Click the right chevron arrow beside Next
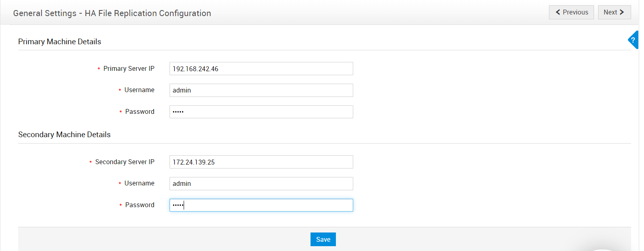This screenshot has height=251, width=644. click(622, 12)
